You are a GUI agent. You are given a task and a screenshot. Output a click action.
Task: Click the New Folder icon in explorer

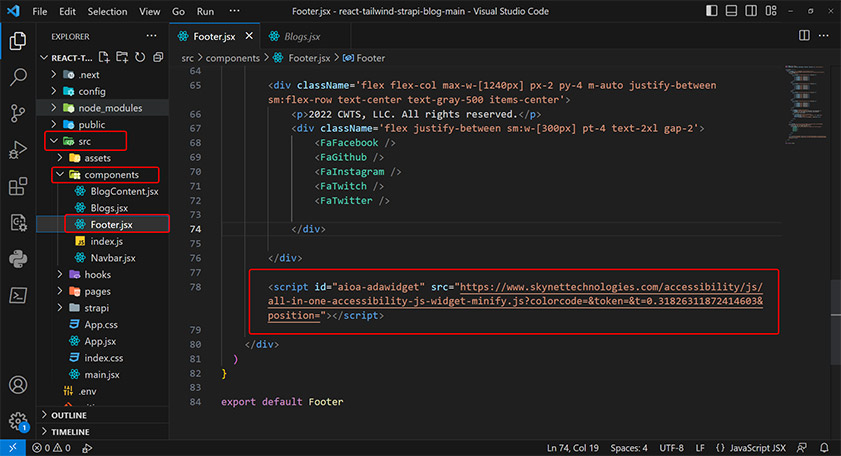tap(122, 57)
